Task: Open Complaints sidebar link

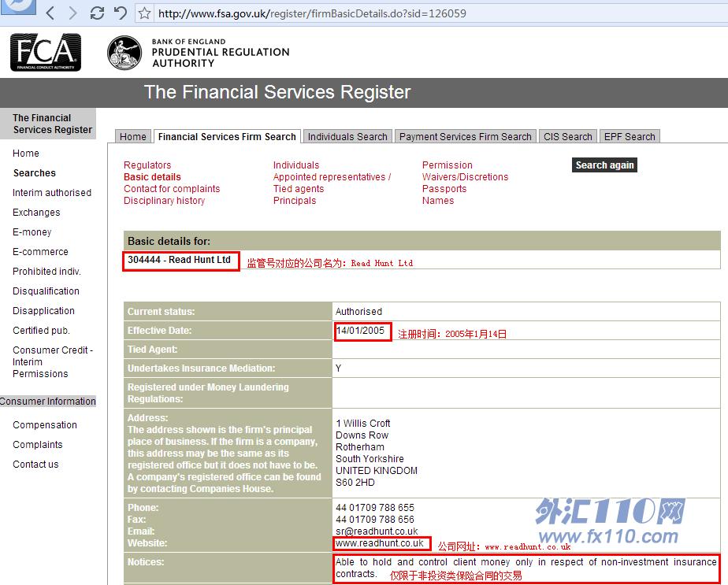Action: (38, 444)
